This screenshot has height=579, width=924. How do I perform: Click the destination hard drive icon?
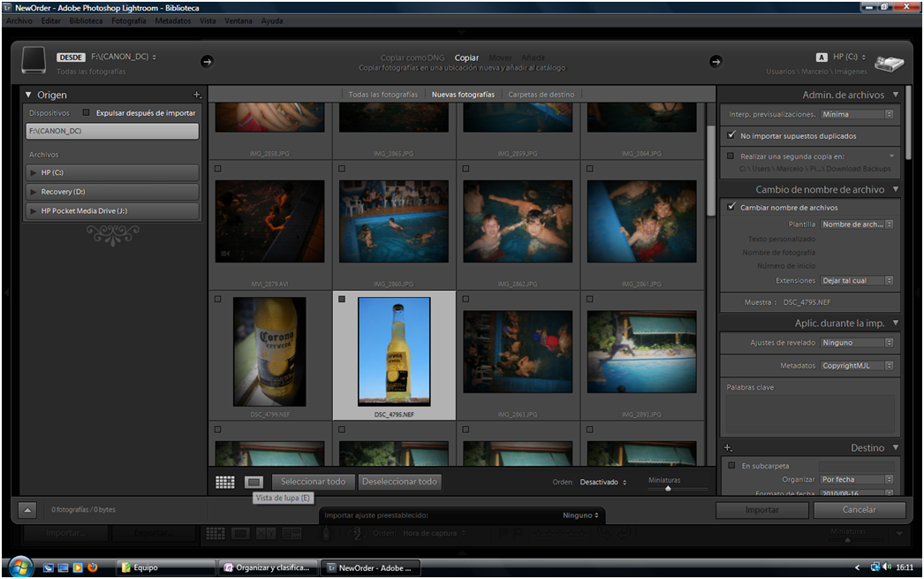(x=889, y=63)
